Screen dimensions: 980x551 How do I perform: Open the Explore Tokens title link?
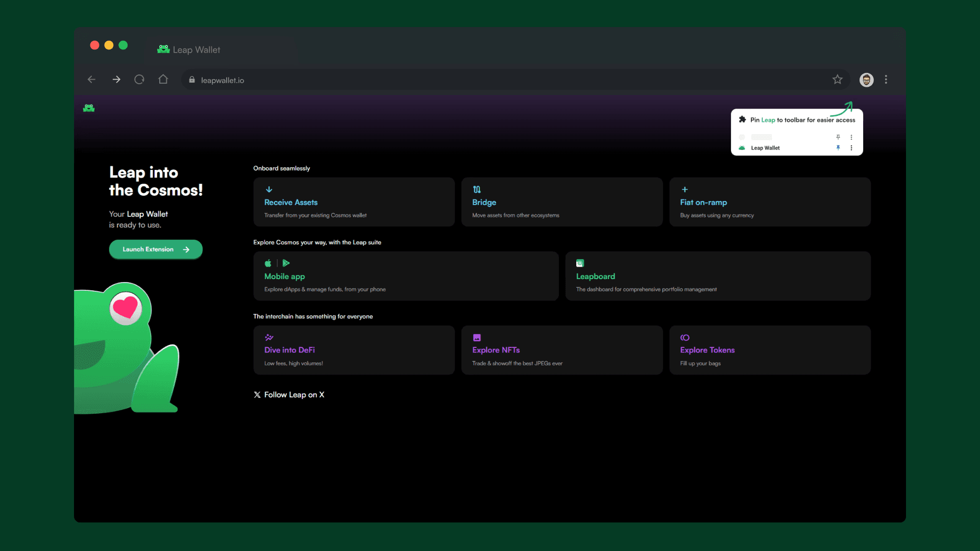pos(707,350)
